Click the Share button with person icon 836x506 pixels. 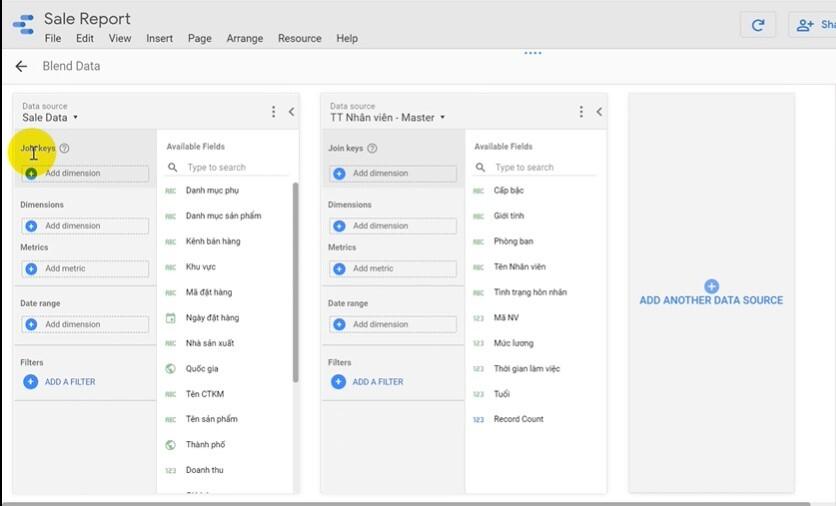(x=812, y=26)
